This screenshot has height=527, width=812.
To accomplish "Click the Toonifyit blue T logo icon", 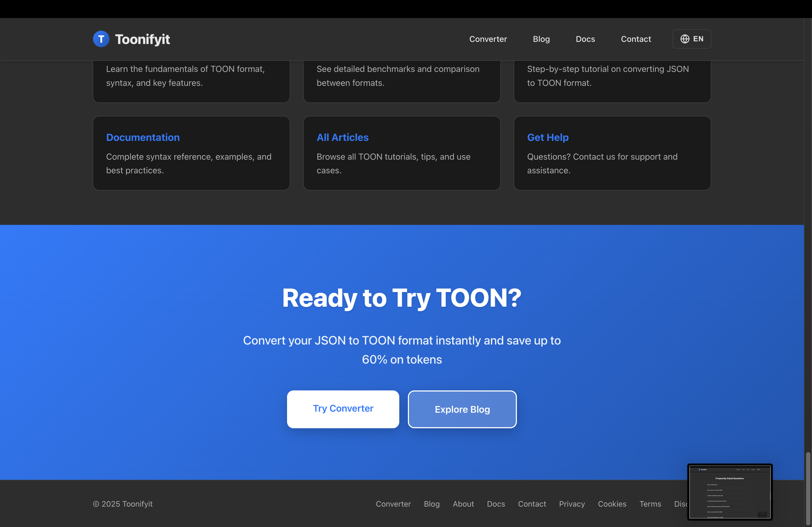I will [101, 39].
